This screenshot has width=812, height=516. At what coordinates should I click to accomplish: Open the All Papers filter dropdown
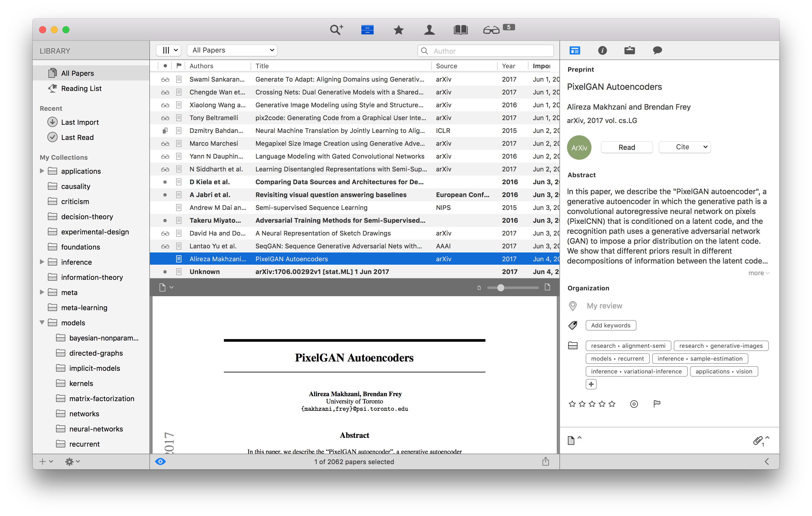[232, 50]
